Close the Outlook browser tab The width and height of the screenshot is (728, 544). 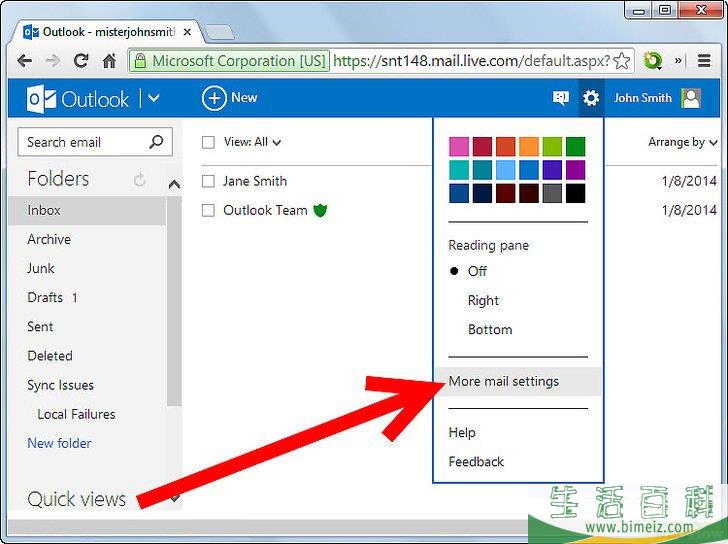click(x=187, y=32)
